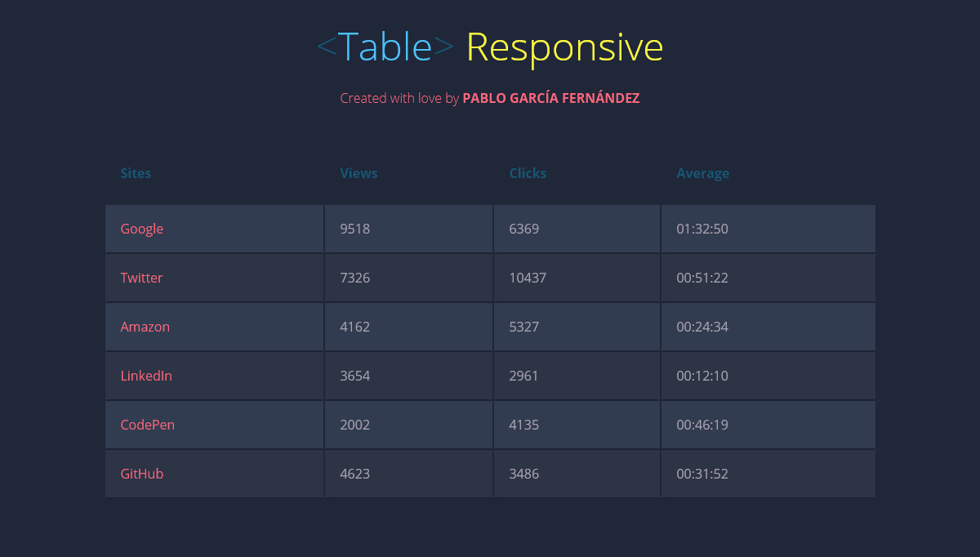Click the 00:12:10 average time
The width and height of the screenshot is (980, 557).
coord(702,376)
